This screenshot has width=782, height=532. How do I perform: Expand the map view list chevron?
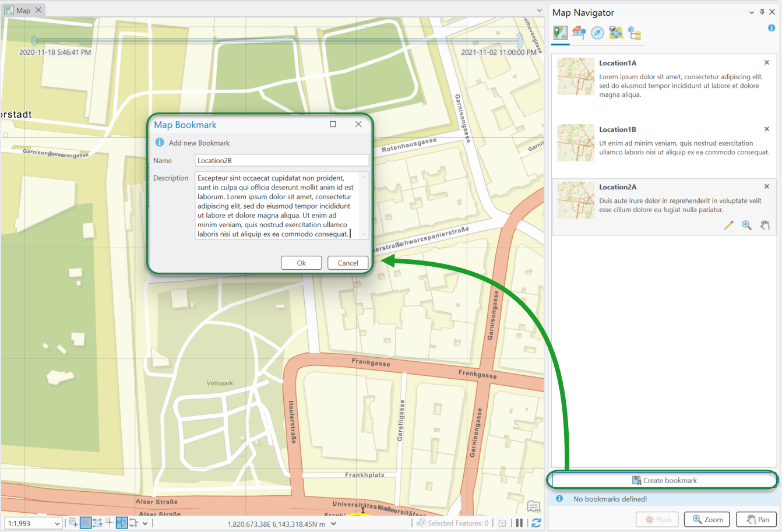pyautogui.click(x=540, y=10)
